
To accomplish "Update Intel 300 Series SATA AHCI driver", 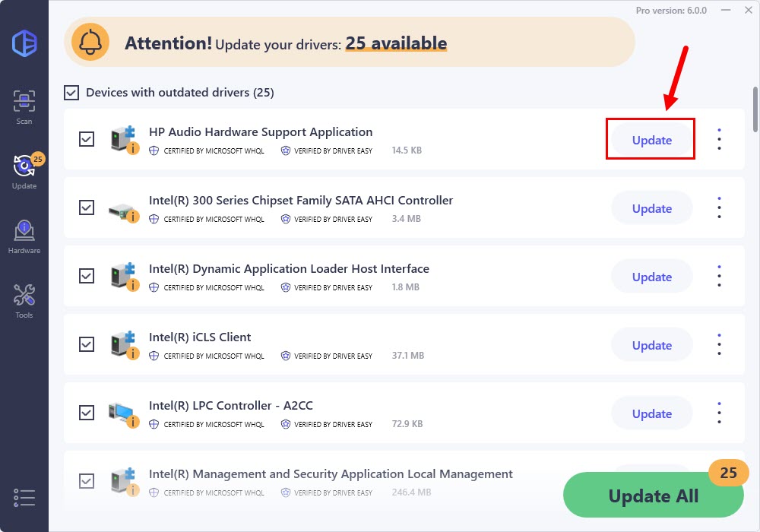I will 652,208.
